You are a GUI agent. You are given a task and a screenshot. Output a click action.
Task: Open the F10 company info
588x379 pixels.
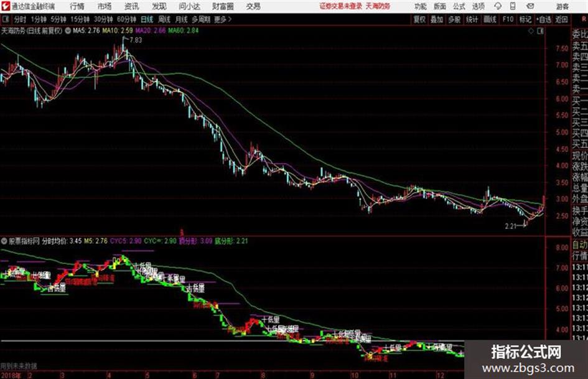coord(508,19)
